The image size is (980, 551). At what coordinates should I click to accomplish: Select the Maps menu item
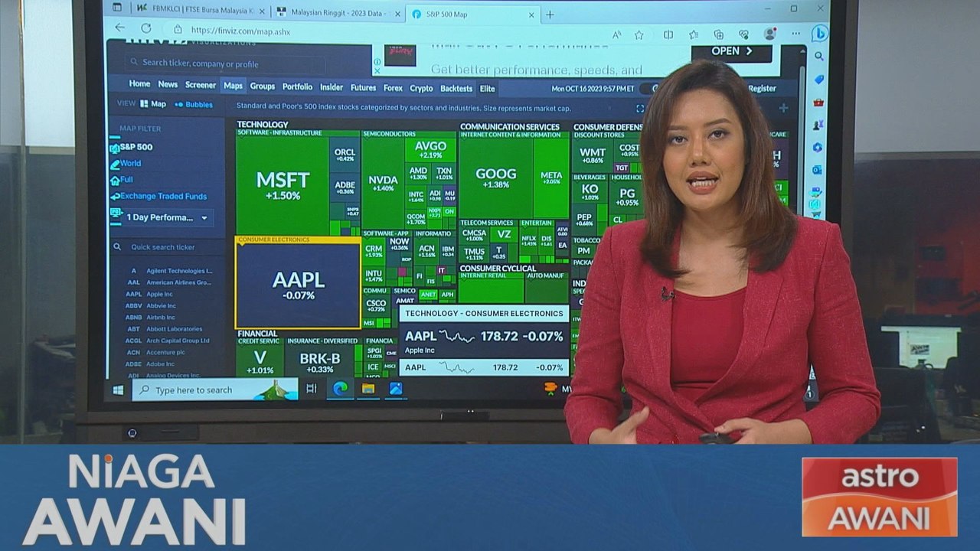[x=233, y=86]
